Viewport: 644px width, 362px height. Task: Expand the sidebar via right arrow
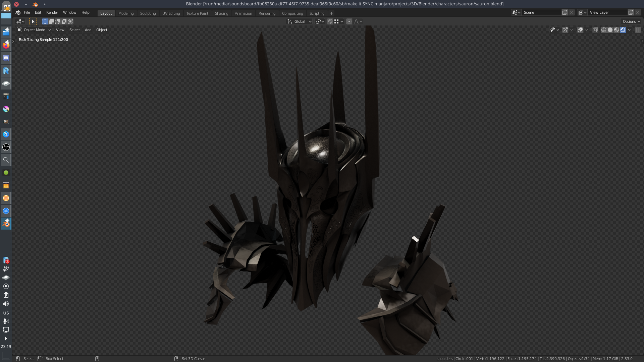pyautogui.click(x=642, y=42)
